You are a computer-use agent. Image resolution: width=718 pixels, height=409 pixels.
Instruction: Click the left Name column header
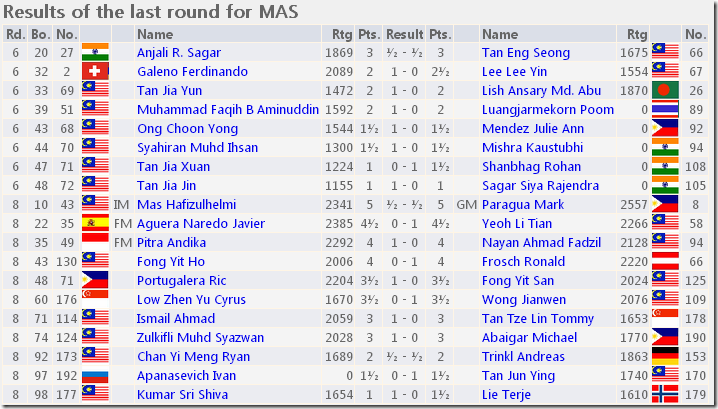click(x=154, y=34)
